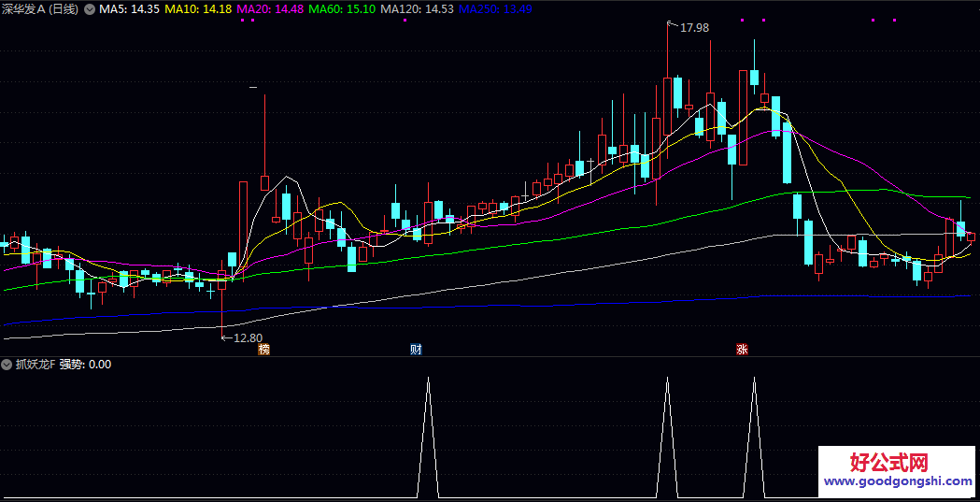The height and width of the screenshot is (502, 980).
Task: Click the 好公式网 watermark logo
Action: click(x=888, y=463)
